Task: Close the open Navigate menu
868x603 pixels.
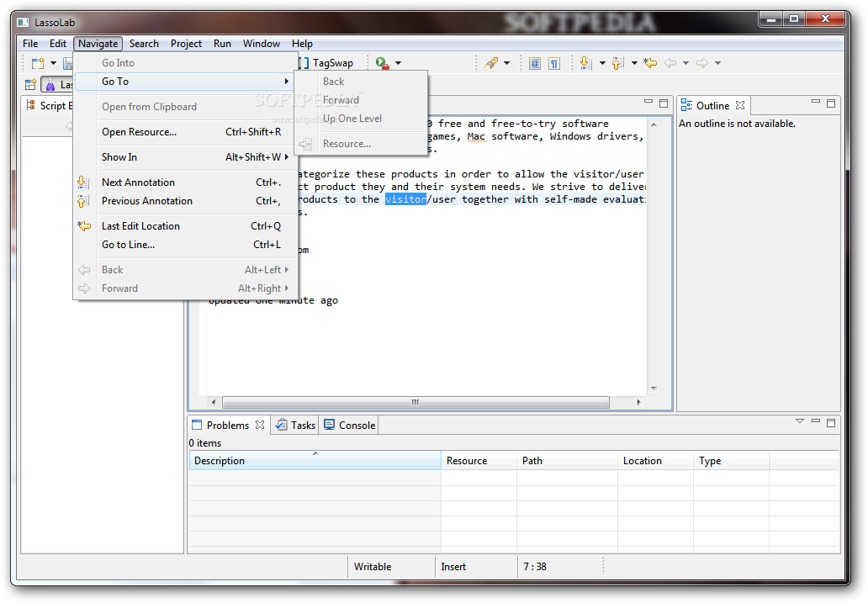Action: [x=98, y=44]
